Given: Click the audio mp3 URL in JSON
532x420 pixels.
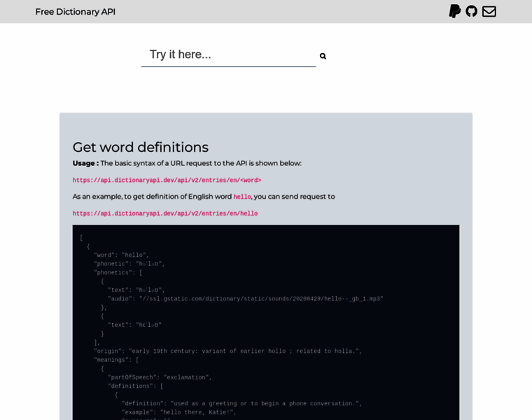Looking at the screenshot, I should coord(262,299).
